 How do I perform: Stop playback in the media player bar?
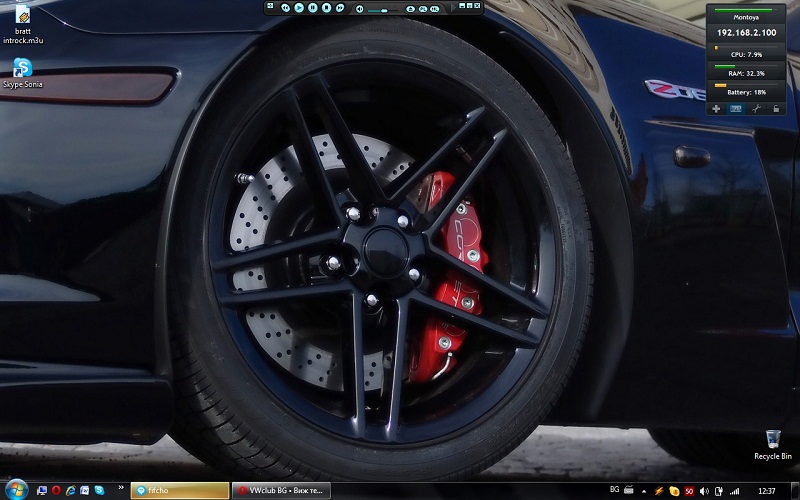coord(327,7)
